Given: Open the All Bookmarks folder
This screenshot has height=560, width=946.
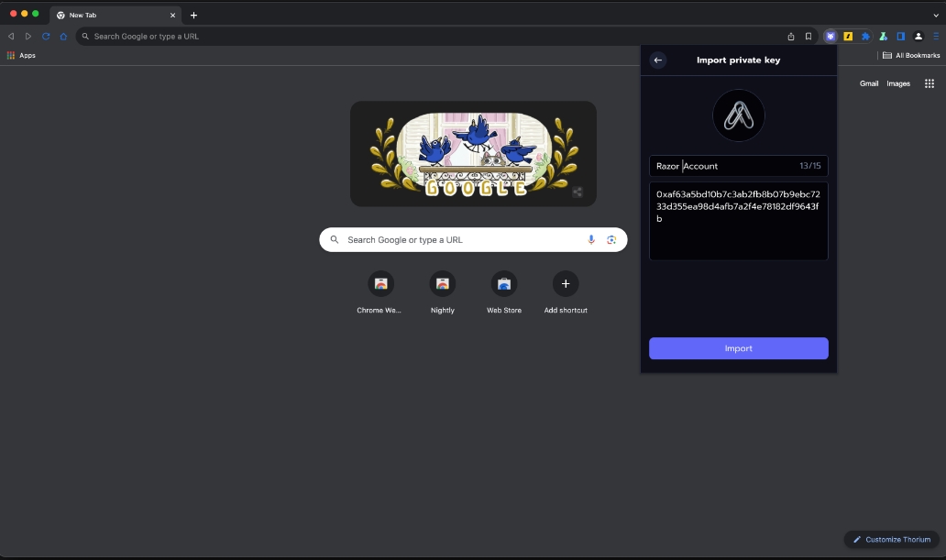Looking at the screenshot, I should coord(911,56).
